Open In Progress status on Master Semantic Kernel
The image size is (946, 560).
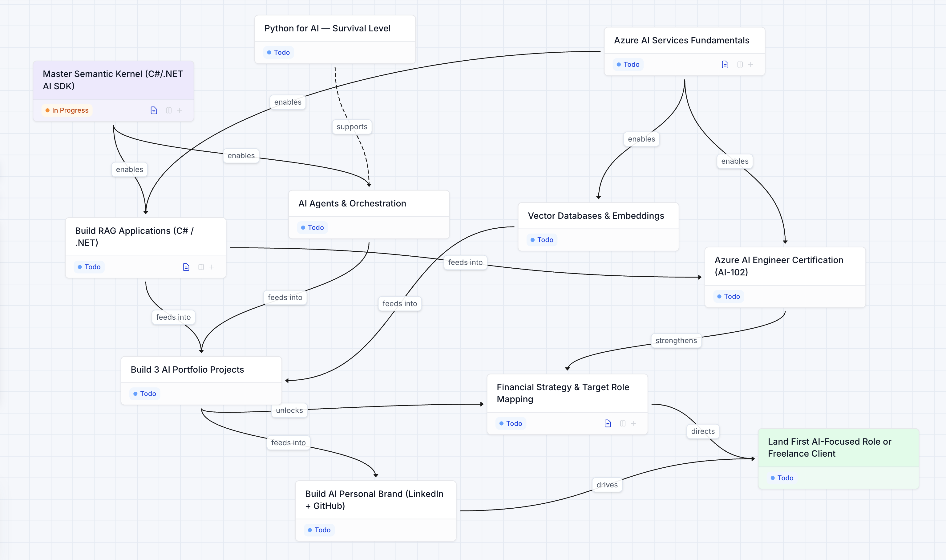[x=67, y=110]
